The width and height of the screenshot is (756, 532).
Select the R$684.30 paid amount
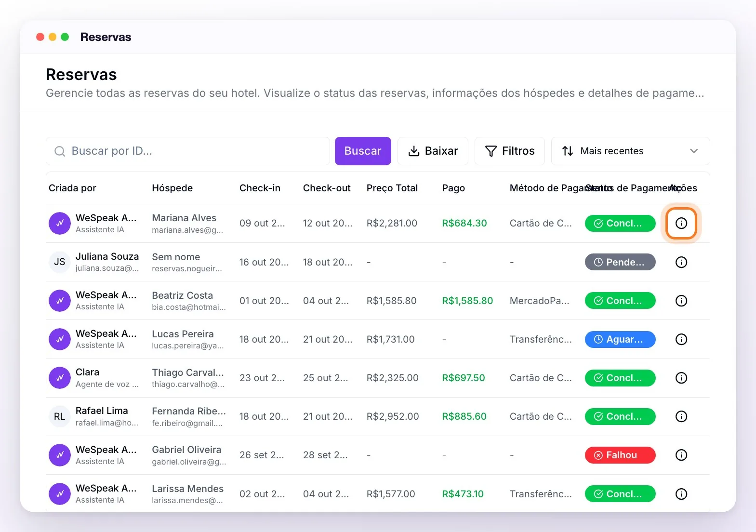(x=464, y=223)
